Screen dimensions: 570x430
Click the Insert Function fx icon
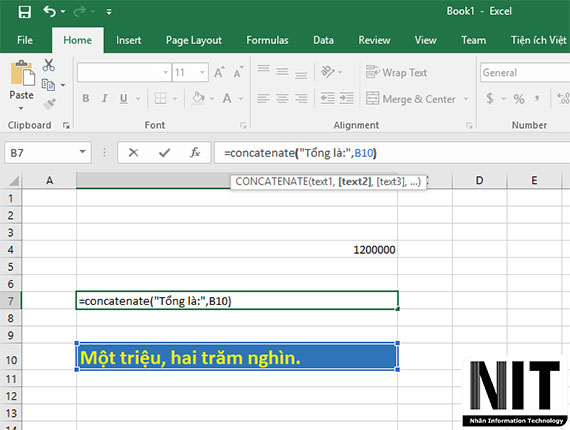(x=195, y=153)
